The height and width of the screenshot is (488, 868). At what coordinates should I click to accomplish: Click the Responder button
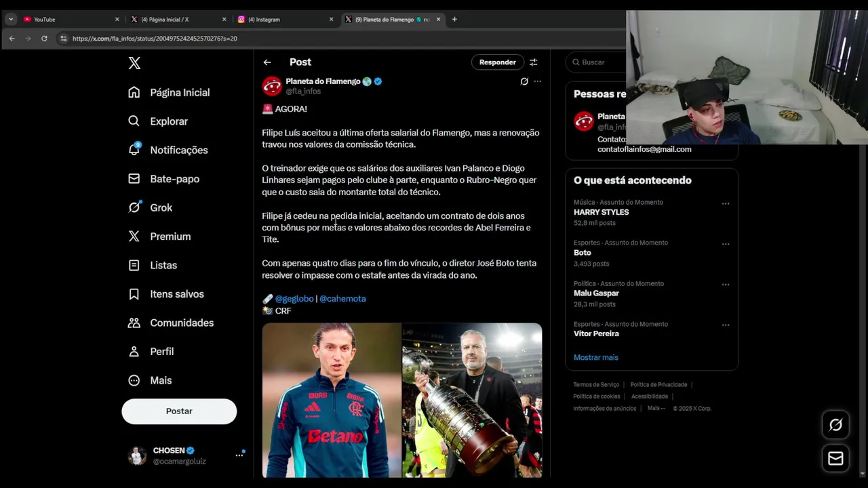click(x=498, y=62)
